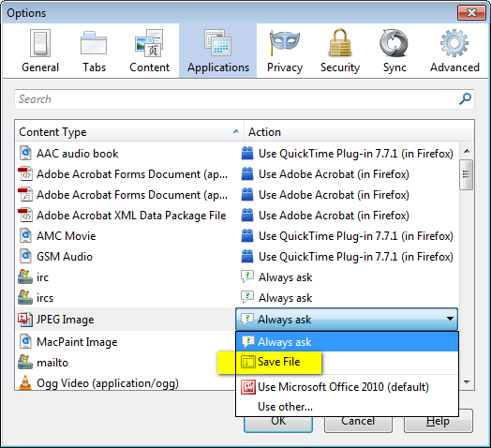Open the Sync options panel
Viewport: 491px width, 448px height.
coord(394,51)
